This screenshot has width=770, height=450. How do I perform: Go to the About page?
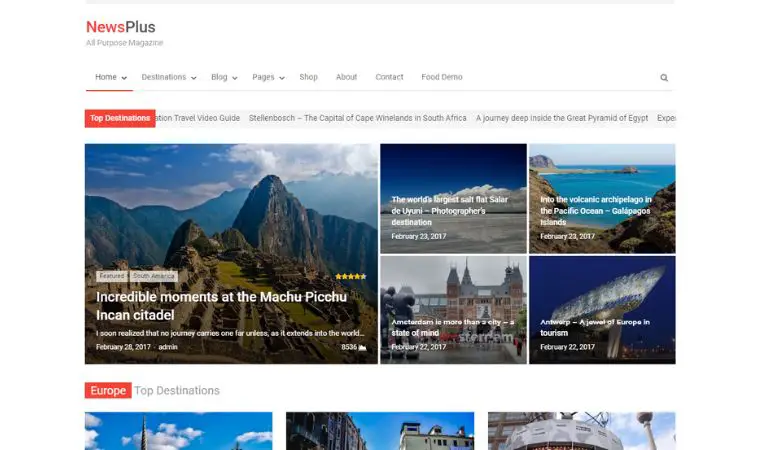click(x=346, y=77)
